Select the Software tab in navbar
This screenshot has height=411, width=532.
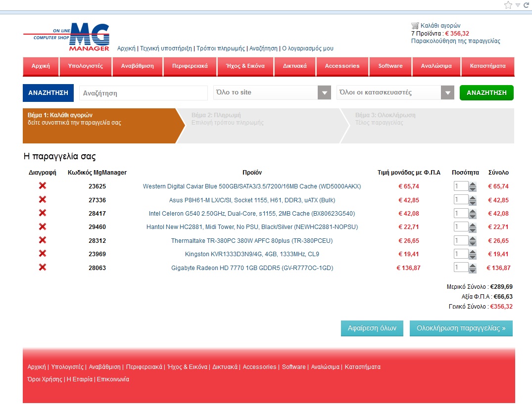[390, 66]
